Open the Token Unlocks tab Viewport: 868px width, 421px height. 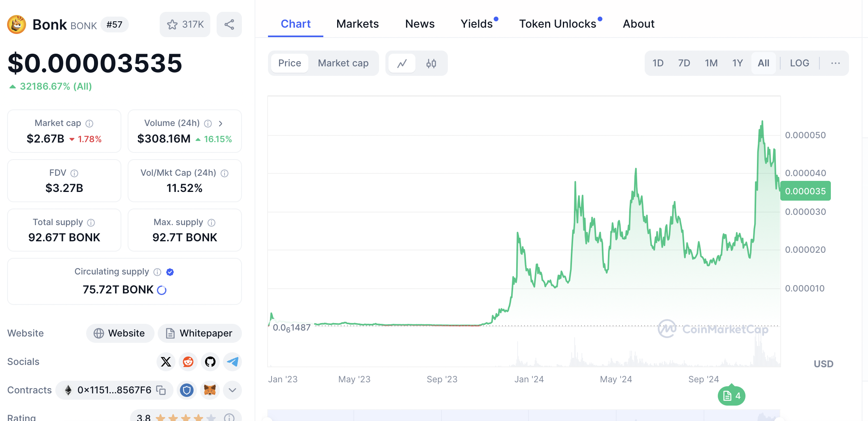coord(557,24)
